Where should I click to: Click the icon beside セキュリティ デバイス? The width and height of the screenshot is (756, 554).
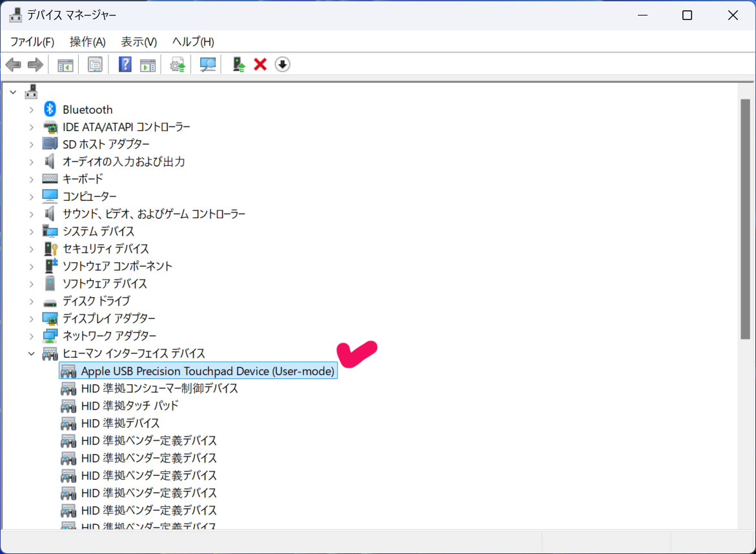point(50,249)
